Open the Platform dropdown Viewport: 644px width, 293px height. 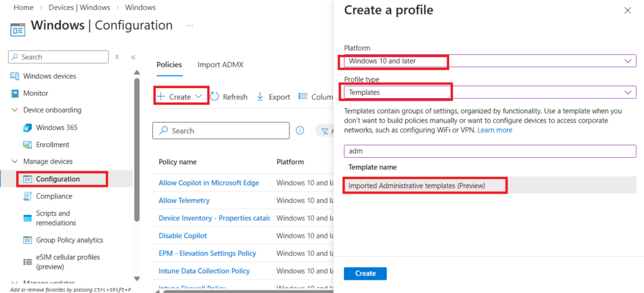pyautogui.click(x=490, y=61)
